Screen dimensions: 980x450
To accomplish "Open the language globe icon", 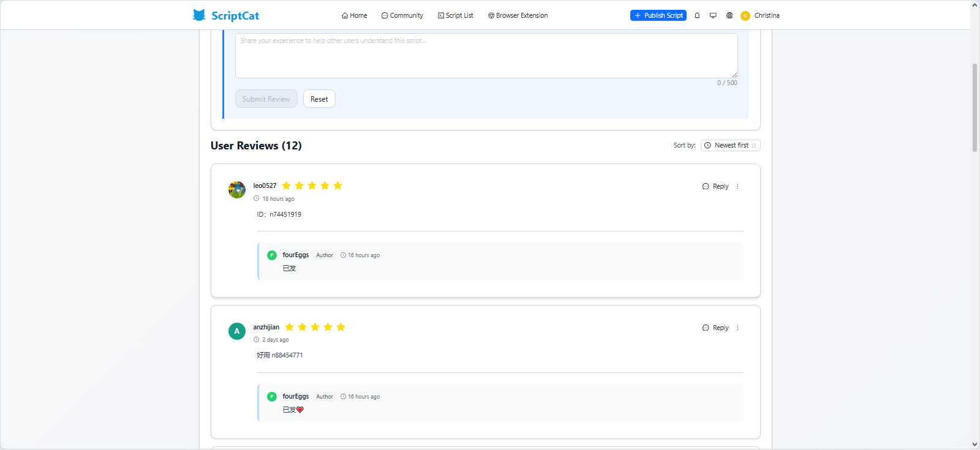I will [729, 15].
